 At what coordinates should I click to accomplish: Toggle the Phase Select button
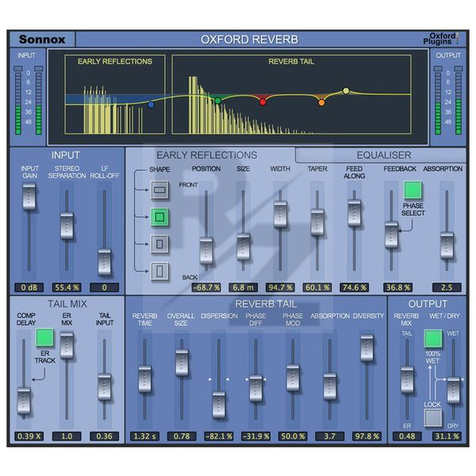pos(413,190)
